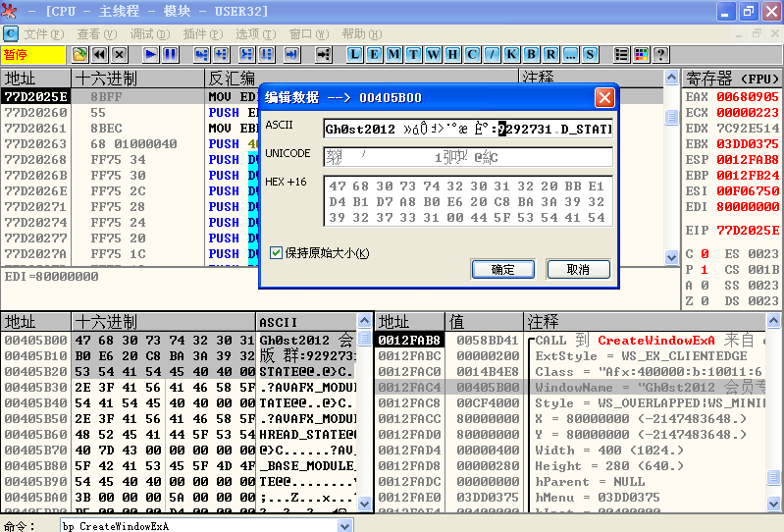Show Threads window via T icon

click(413, 54)
